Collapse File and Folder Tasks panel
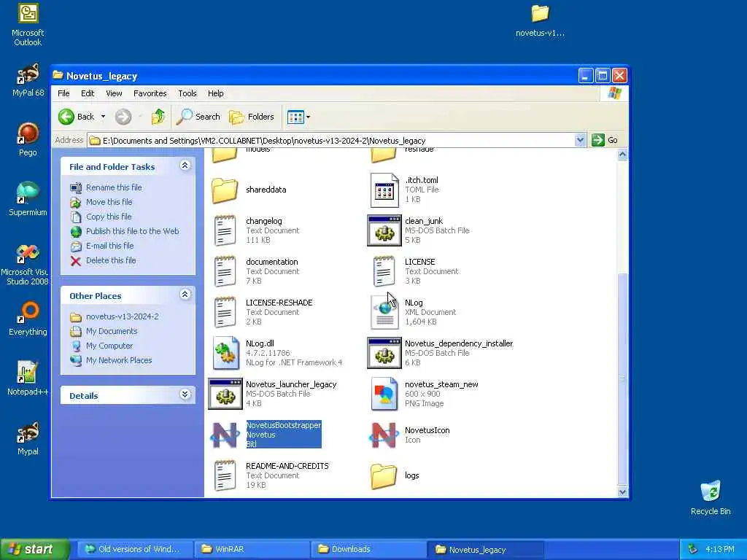The image size is (747, 560). coord(185,166)
